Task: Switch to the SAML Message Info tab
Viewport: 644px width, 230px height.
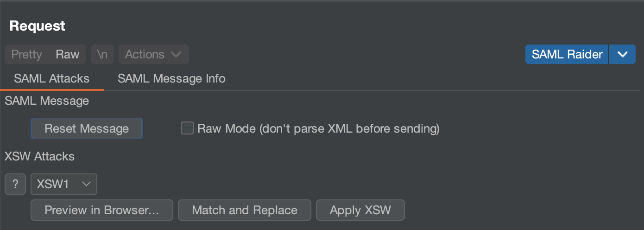Action: coord(171,78)
